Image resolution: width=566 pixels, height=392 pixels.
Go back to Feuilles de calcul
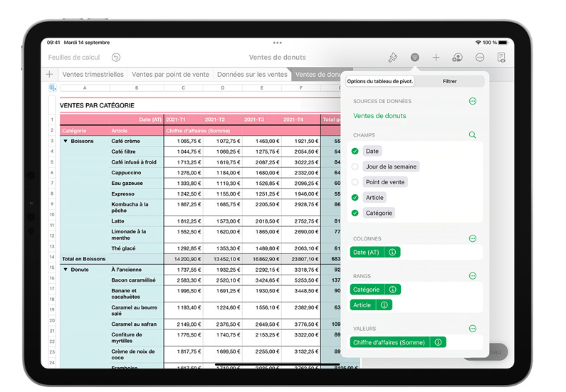pyautogui.click(x=74, y=57)
